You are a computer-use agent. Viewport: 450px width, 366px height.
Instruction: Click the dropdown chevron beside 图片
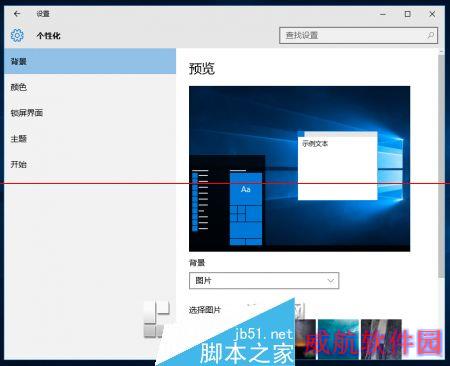point(330,281)
